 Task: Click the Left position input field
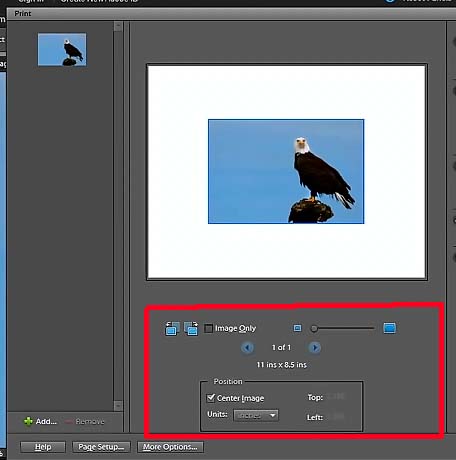click(x=336, y=417)
